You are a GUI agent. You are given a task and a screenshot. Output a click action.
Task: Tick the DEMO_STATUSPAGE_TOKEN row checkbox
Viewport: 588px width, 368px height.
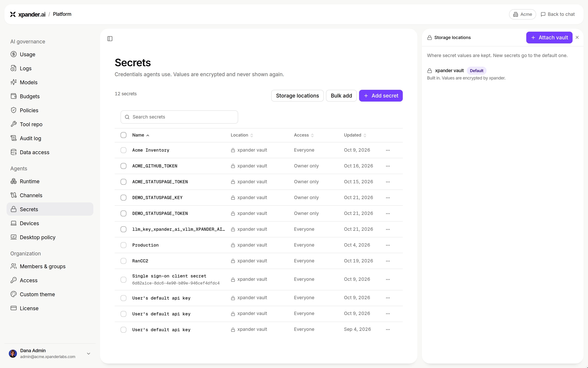tap(123, 213)
